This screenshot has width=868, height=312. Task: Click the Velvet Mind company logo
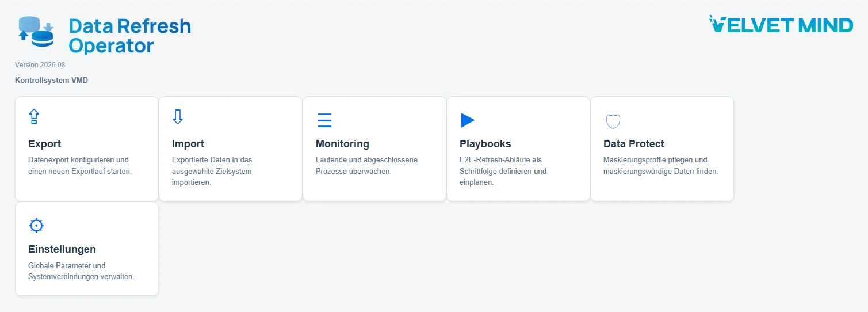pos(781,25)
